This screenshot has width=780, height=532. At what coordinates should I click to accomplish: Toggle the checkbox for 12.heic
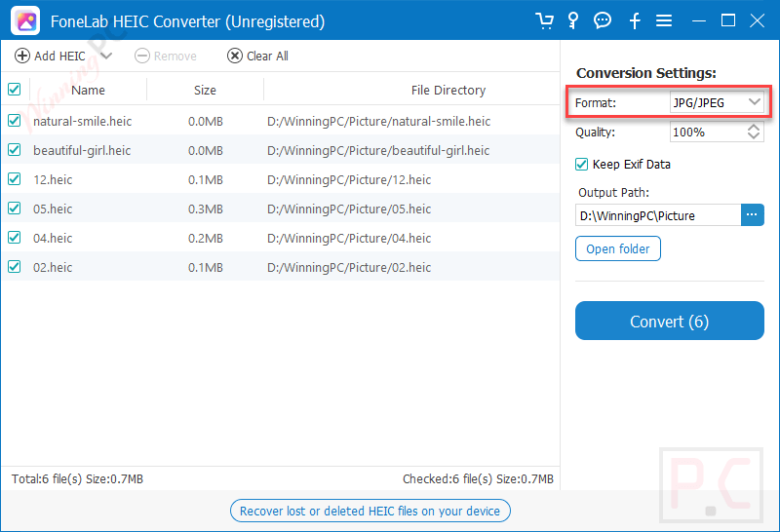point(15,179)
